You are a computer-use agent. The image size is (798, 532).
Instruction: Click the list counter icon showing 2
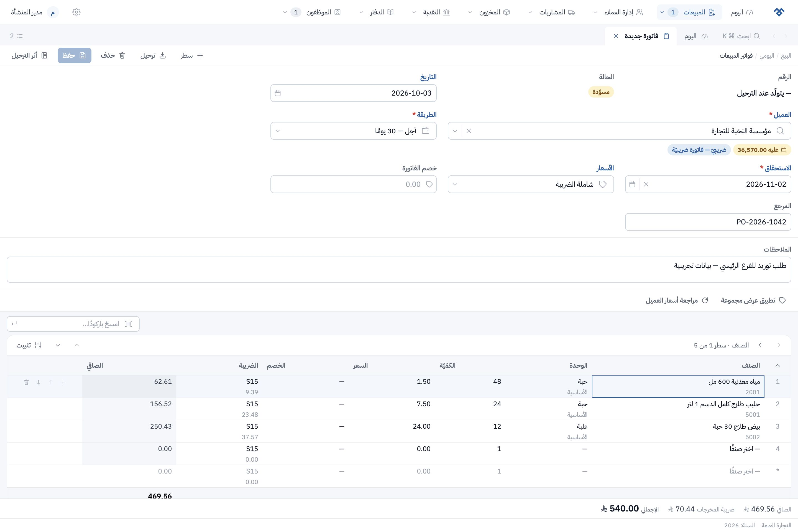point(16,36)
